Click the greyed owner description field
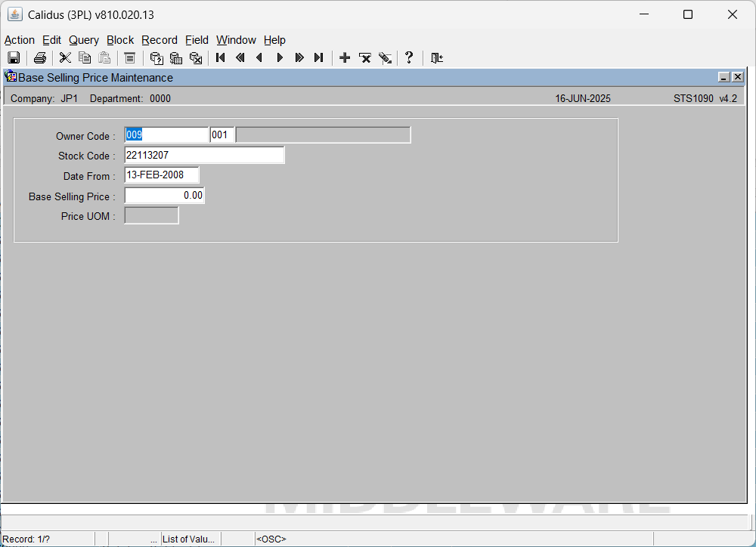Image resolution: width=756 pixels, height=547 pixels. tap(323, 135)
